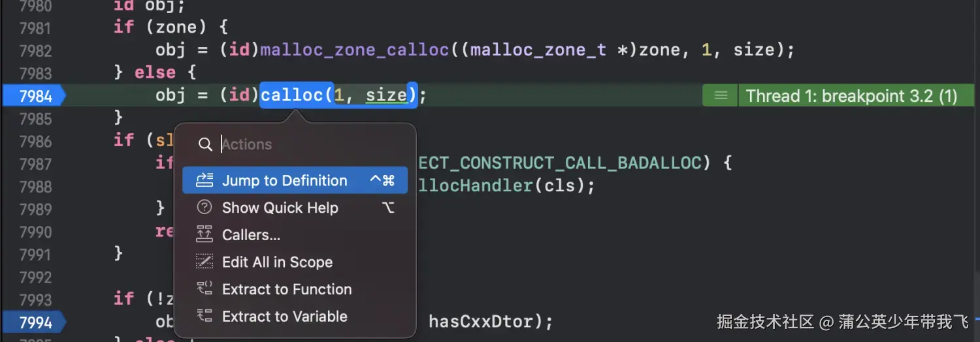Click the search magnifier in Actions popup

[205, 144]
